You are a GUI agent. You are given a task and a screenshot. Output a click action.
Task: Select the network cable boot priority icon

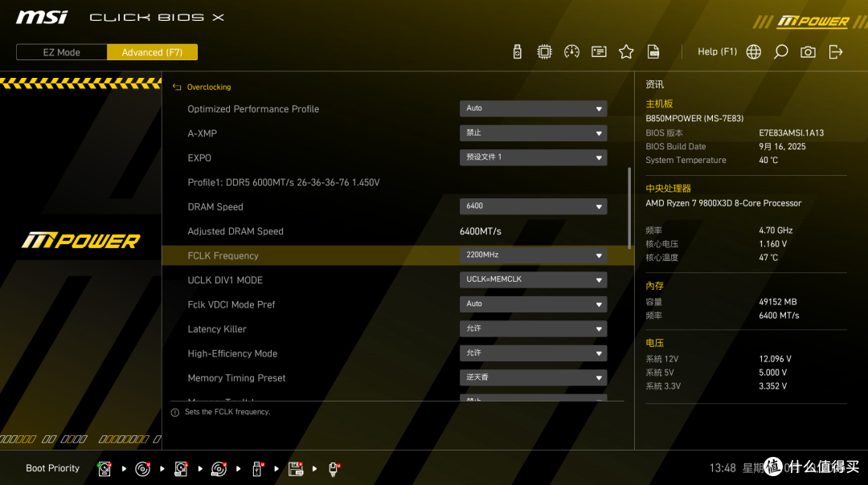pyautogui.click(x=334, y=469)
